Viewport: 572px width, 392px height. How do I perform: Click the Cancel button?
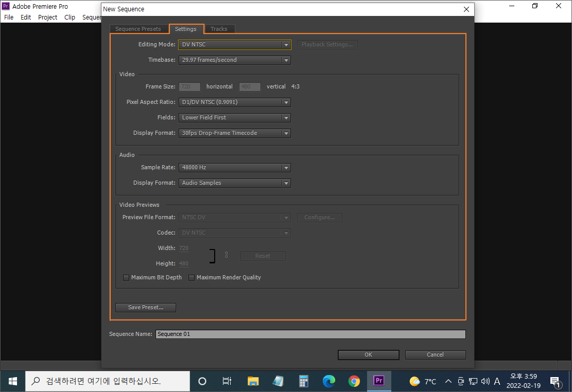click(x=435, y=355)
